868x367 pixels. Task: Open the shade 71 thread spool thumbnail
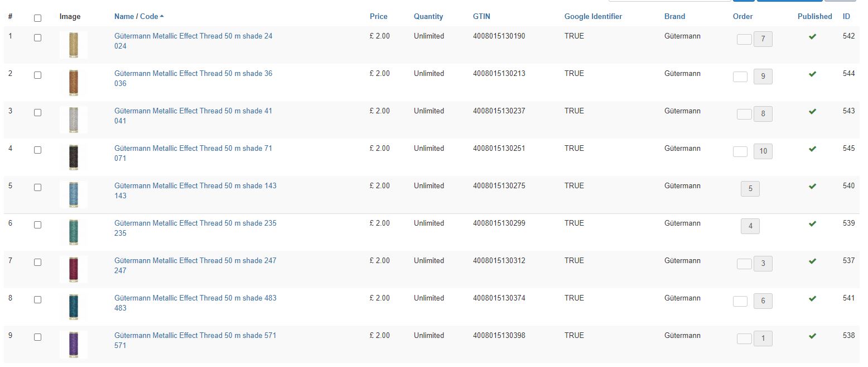(74, 158)
